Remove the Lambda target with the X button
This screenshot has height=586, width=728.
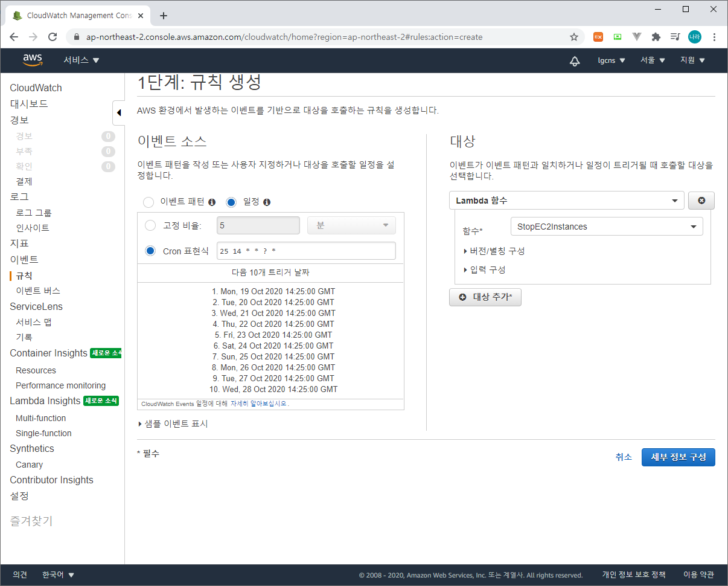[701, 201]
